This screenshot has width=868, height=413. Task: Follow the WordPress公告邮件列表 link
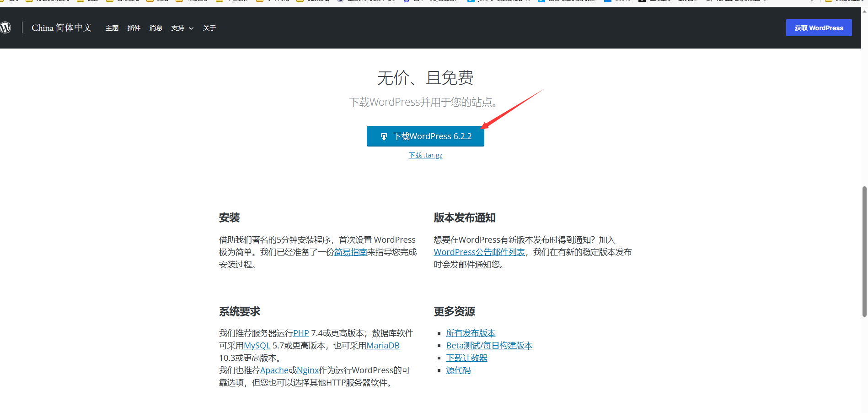point(479,252)
